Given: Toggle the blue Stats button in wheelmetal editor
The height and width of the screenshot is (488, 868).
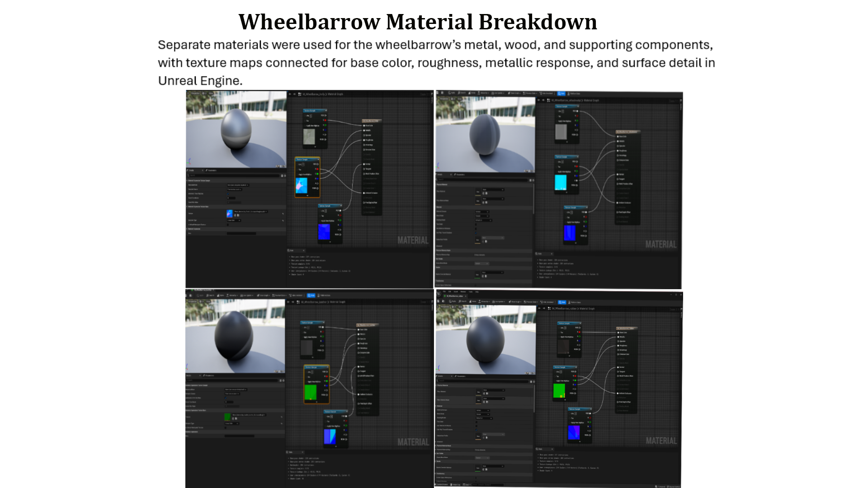Looking at the screenshot, I should tap(561, 94).
